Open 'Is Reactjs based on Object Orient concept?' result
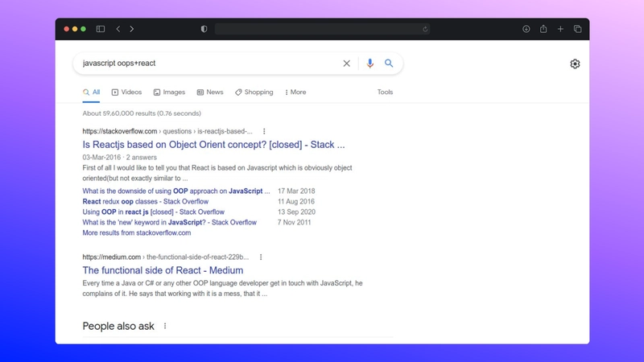Image resolution: width=644 pixels, height=362 pixels. (213, 145)
